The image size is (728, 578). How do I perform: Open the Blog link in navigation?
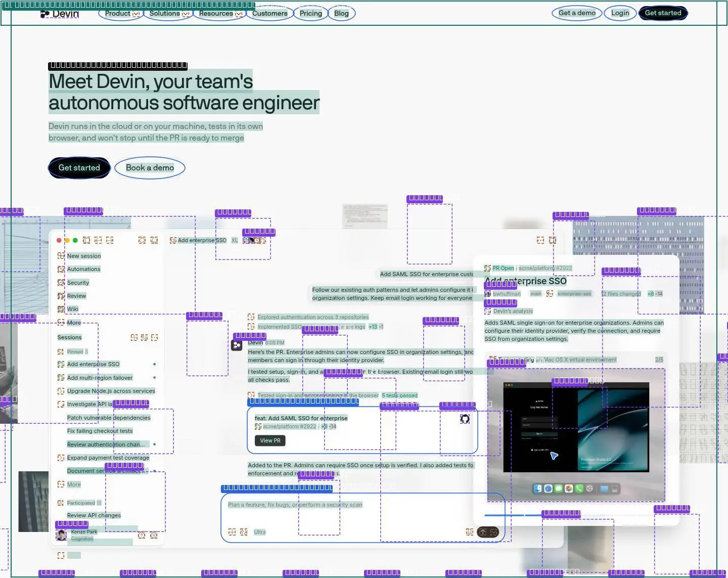click(341, 13)
